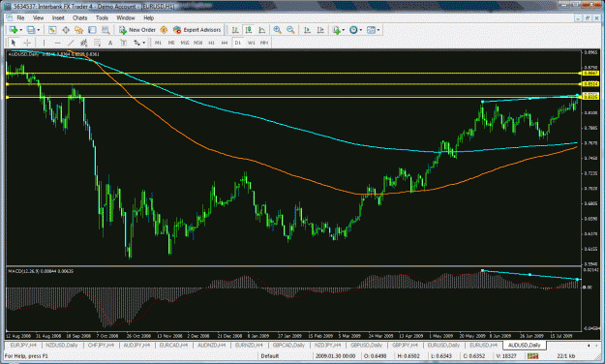Select the Trendline drawing tool
Image resolution: width=605 pixels, height=364 pixels.
point(71,43)
